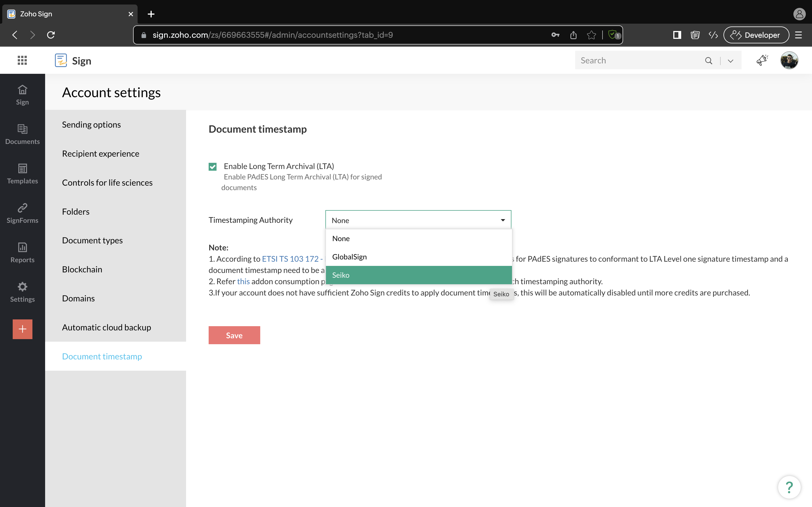Uncheck Enable Long Term Archival checkbox
The width and height of the screenshot is (812, 507).
click(x=212, y=167)
